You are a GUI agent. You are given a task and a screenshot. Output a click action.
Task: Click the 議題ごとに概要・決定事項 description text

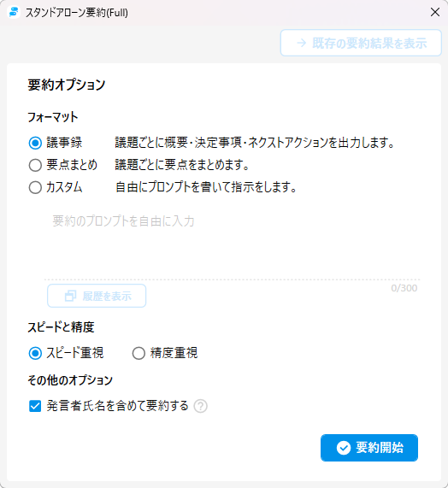(255, 142)
